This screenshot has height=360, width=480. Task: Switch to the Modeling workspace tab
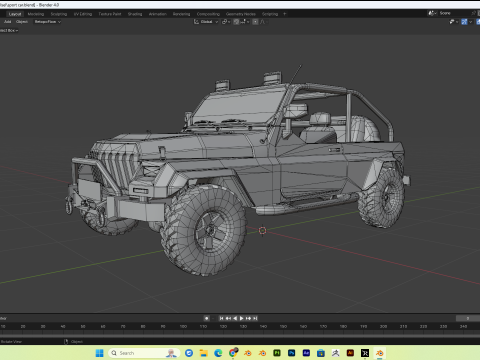(x=36, y=14)
